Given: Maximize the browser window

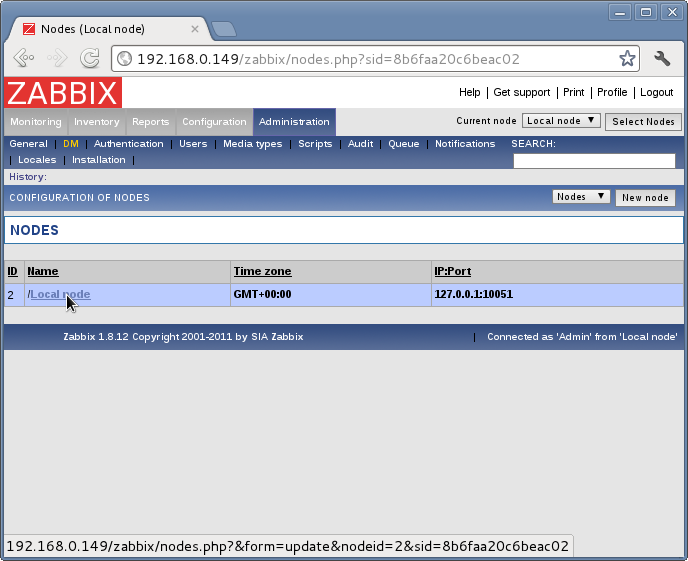Looking at the screenshot, I should point(646,12).
